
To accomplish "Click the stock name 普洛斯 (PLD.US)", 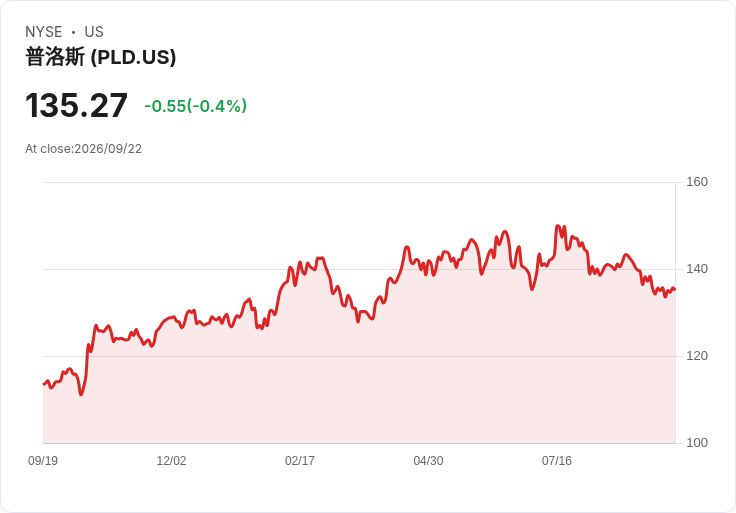I will click(100, 57).
